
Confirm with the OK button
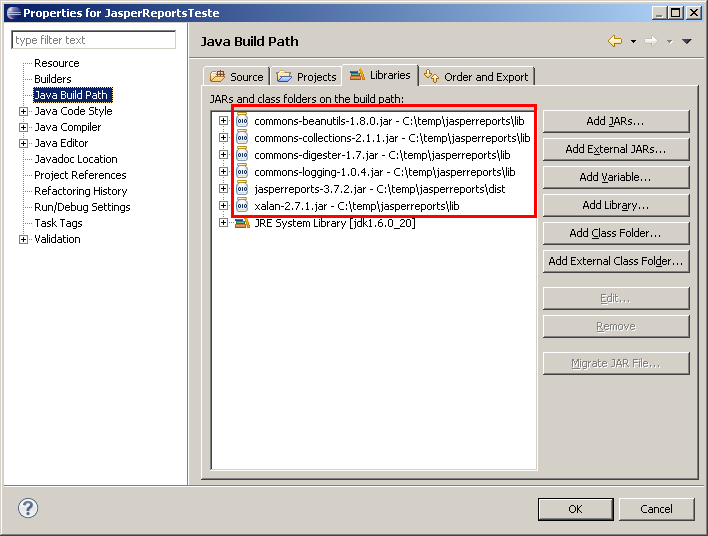575,509
